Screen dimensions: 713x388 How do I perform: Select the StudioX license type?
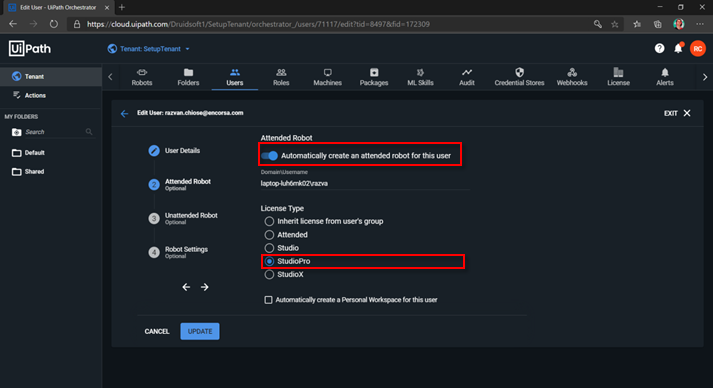pyautogui.click(x=269, y=274)
